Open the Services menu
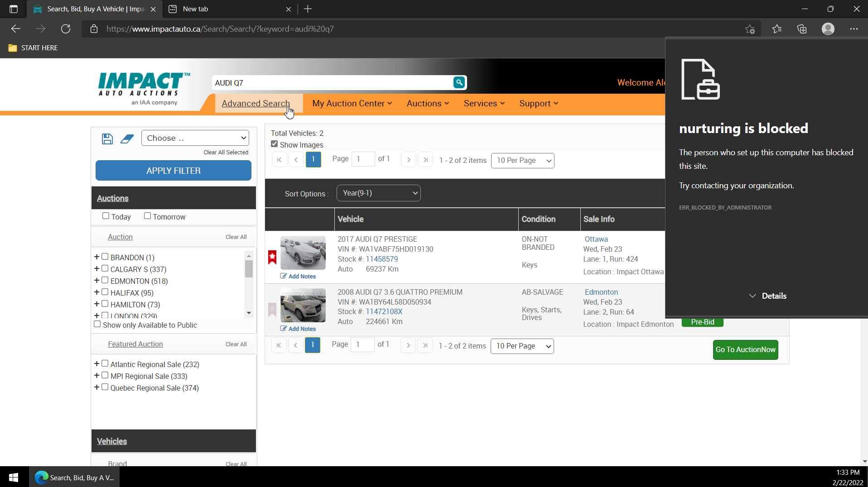Viewport: 868px width, 487px height. [x=484, y=104]
